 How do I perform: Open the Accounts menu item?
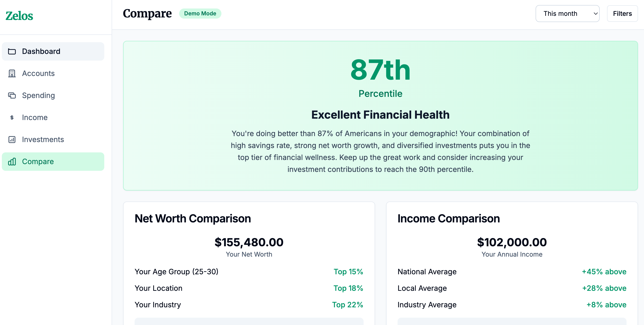pyautogui.click(x=38, y=73)
